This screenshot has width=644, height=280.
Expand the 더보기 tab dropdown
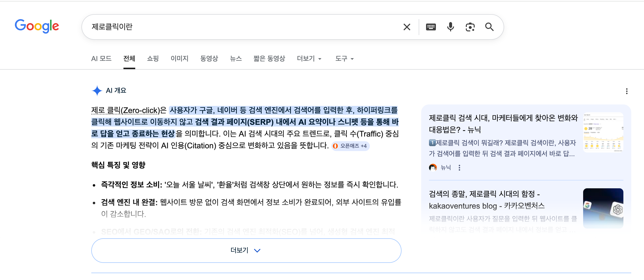click(x=309, y=59)
